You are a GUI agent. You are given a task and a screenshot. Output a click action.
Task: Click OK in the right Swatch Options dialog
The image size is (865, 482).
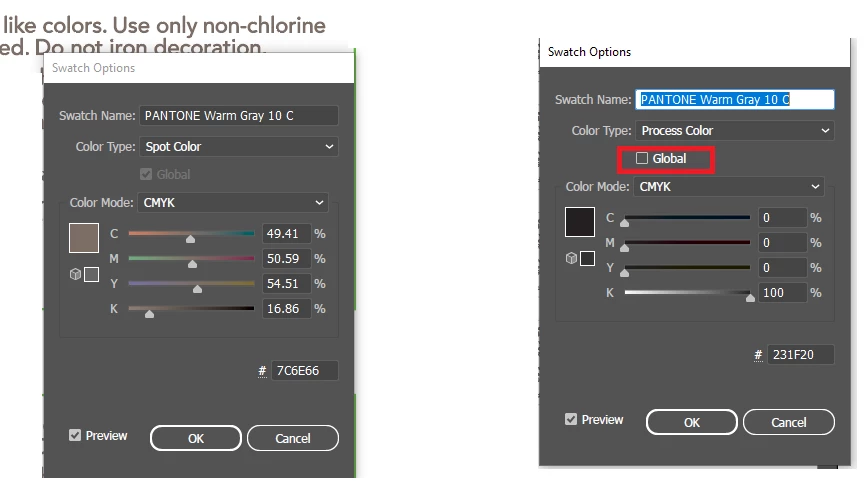tap(692, 422)
